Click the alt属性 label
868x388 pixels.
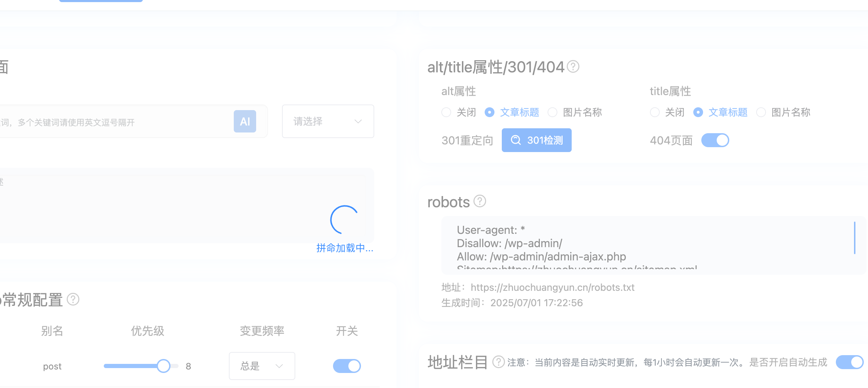(458, 91)
